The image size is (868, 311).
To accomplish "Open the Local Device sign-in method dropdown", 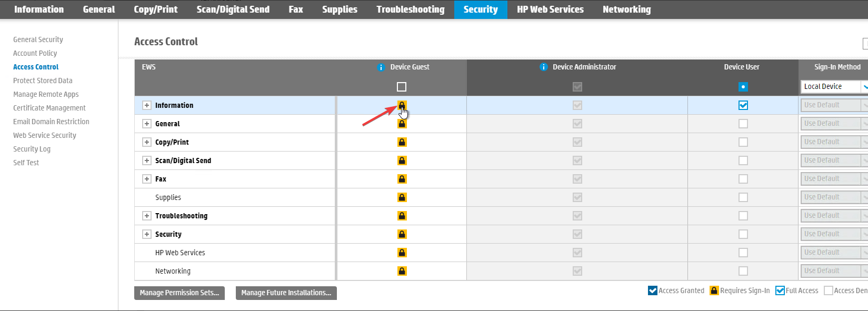I will pyautogui.click(x=834, y=87).
